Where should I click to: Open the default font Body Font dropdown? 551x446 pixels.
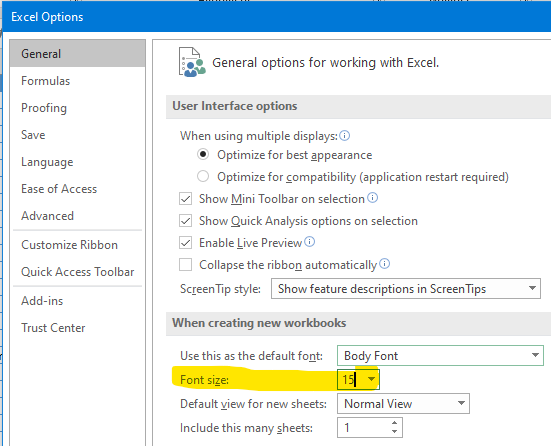[x=440, y=355]
